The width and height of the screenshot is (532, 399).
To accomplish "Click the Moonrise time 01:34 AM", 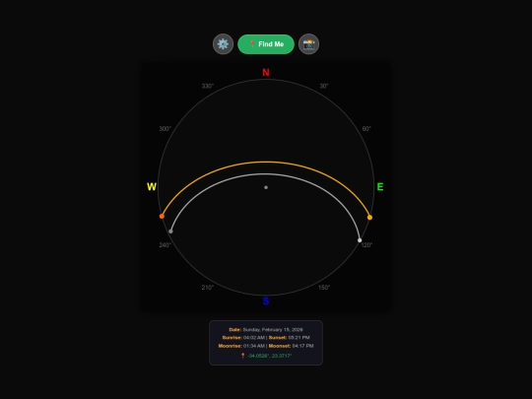I will click(x=254, y=346).
